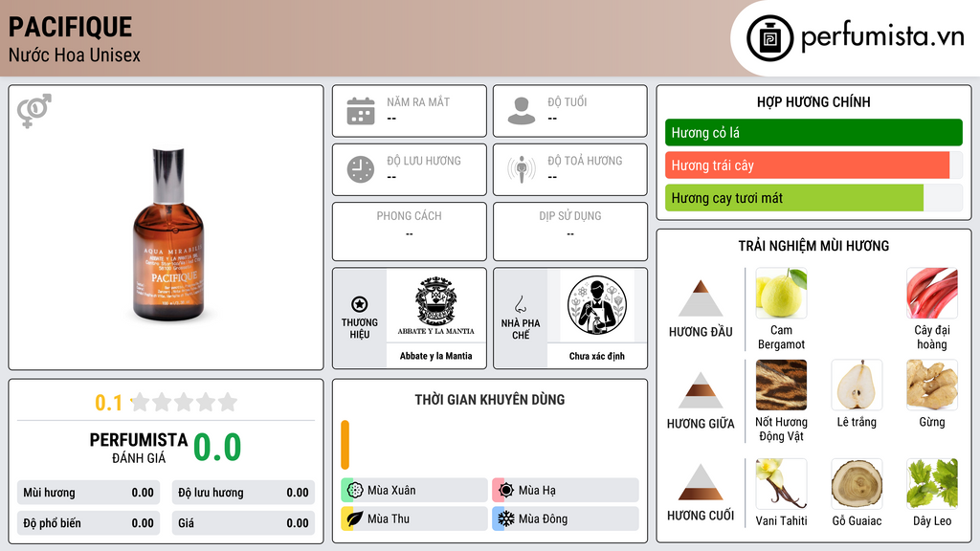Open the Abbate y la Mantia crest logo

436,305
